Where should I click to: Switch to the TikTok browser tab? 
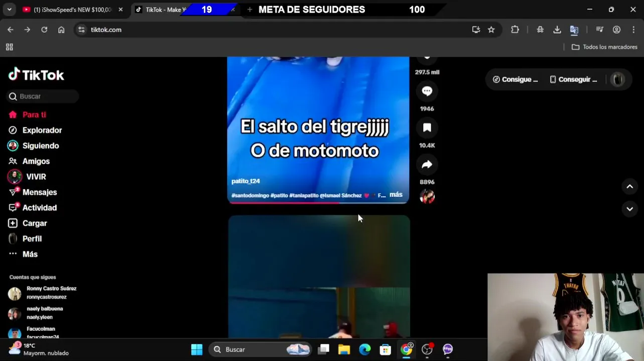165,10
